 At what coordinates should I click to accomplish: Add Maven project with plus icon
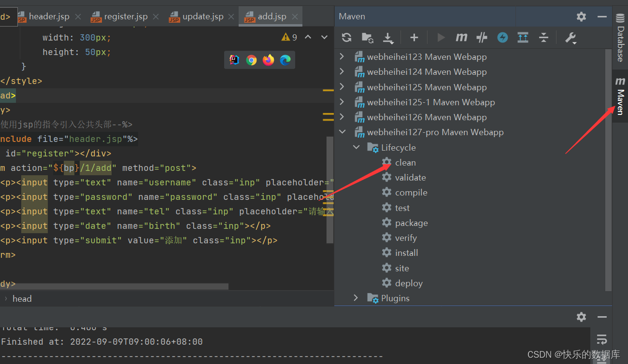click(x=414, y=38)
